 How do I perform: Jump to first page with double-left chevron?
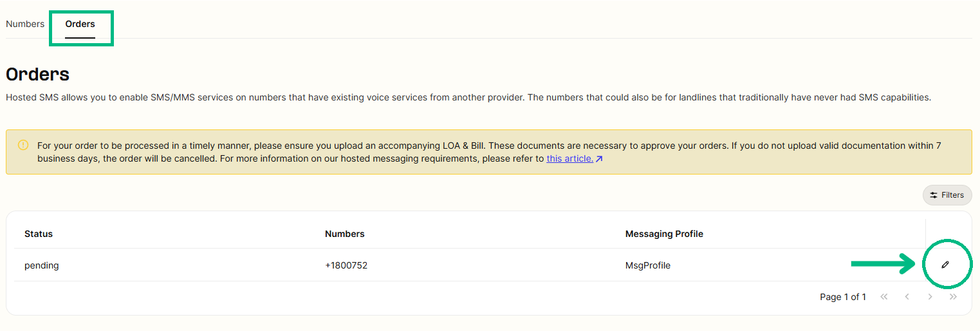click(x=884, y=297)
